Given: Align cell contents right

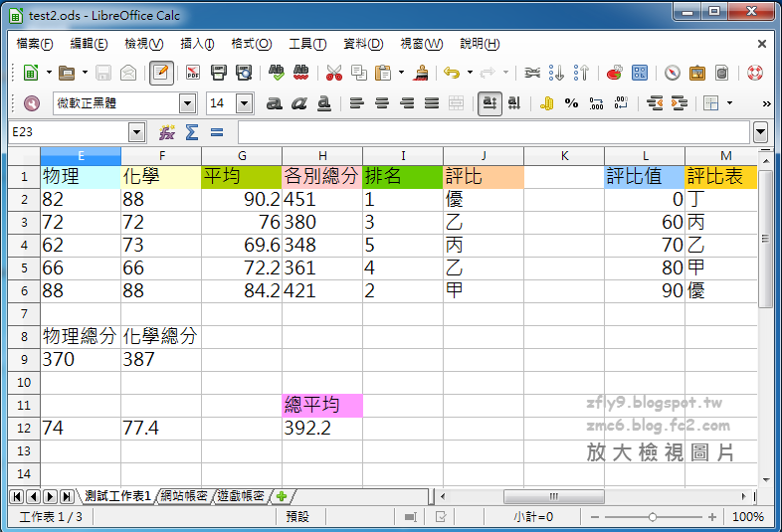Looking at the screenshot, I should [x=407, y=103].
